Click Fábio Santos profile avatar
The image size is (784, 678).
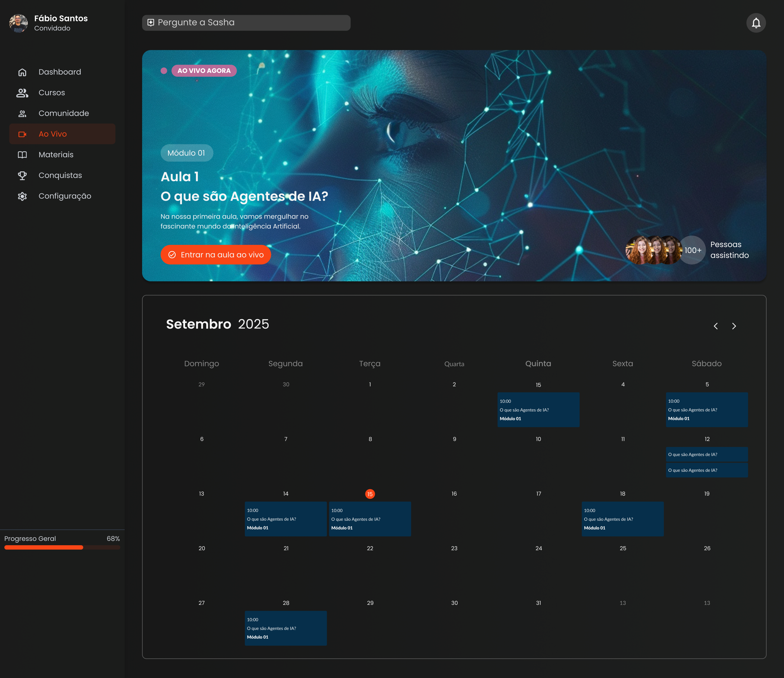[x=18, y=23]
